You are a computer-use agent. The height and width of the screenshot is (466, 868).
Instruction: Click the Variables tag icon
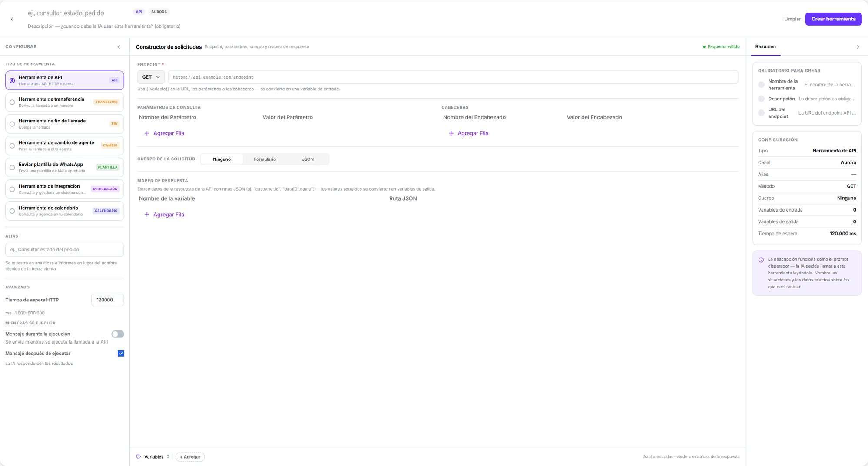[x=139, y=457]
